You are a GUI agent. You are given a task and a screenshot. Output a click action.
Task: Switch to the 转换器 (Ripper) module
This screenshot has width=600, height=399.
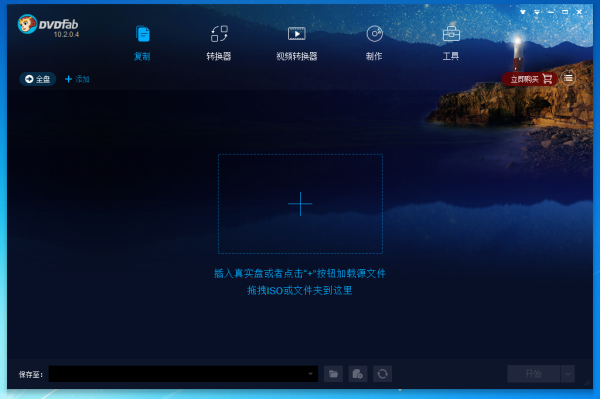(x=219, y=43)
